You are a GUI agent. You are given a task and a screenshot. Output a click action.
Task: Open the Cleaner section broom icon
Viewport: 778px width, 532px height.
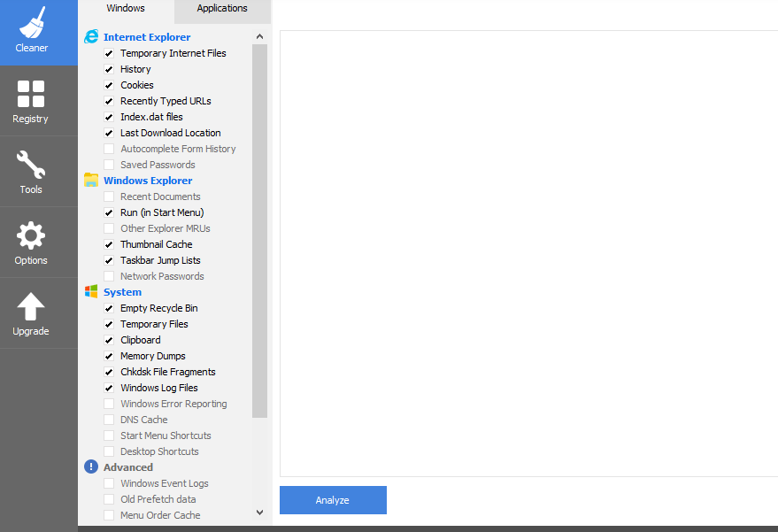[33, 22]
